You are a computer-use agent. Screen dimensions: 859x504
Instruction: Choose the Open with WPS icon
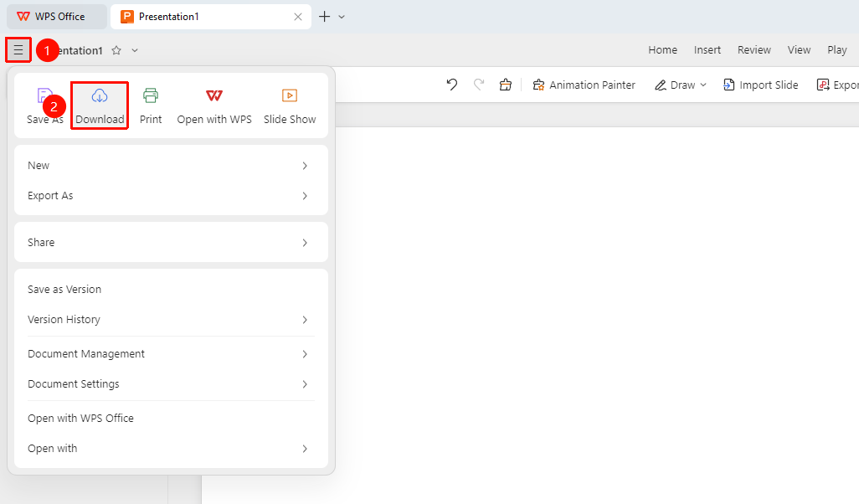(214, 96)
